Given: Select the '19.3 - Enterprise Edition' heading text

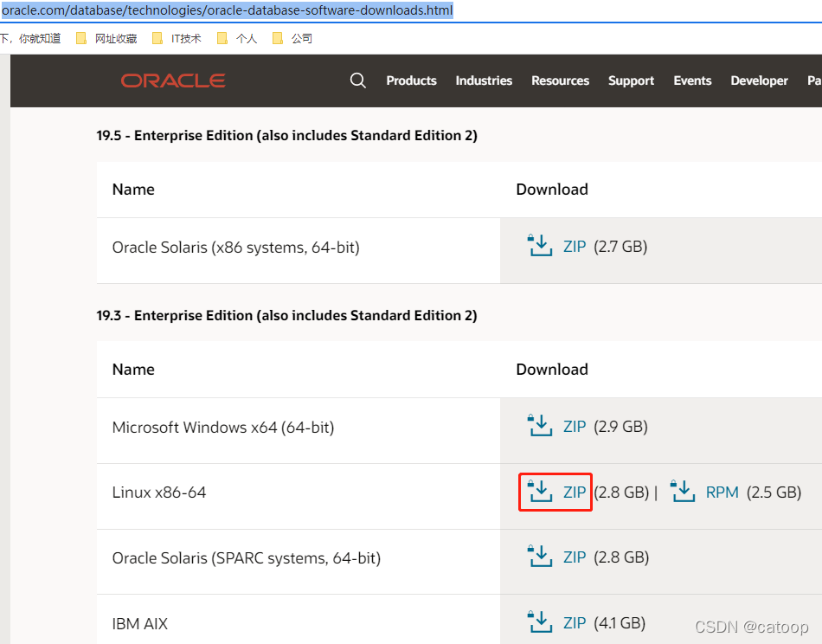Looking at the screenshot, I should tap(286, 316).
